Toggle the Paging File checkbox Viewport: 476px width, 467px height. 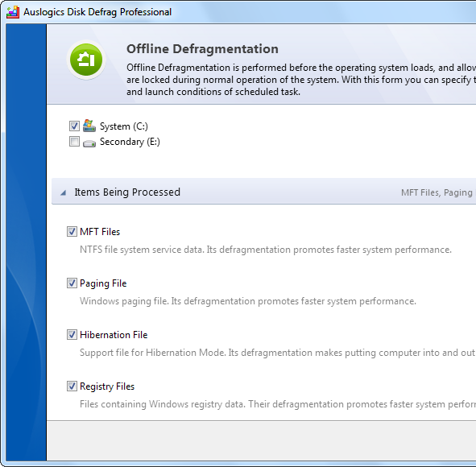pyautogui.click(x=72, y=283)
